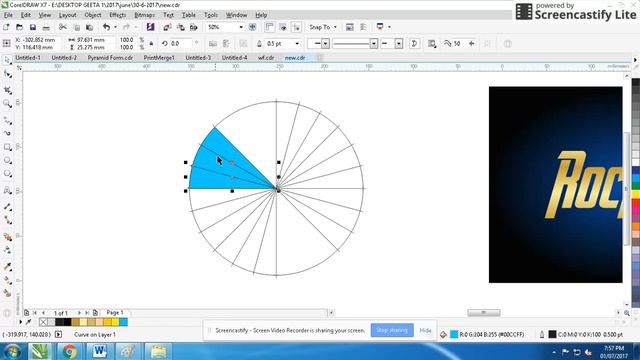Select the Interactive Fill tool in the toolbox

7,280
